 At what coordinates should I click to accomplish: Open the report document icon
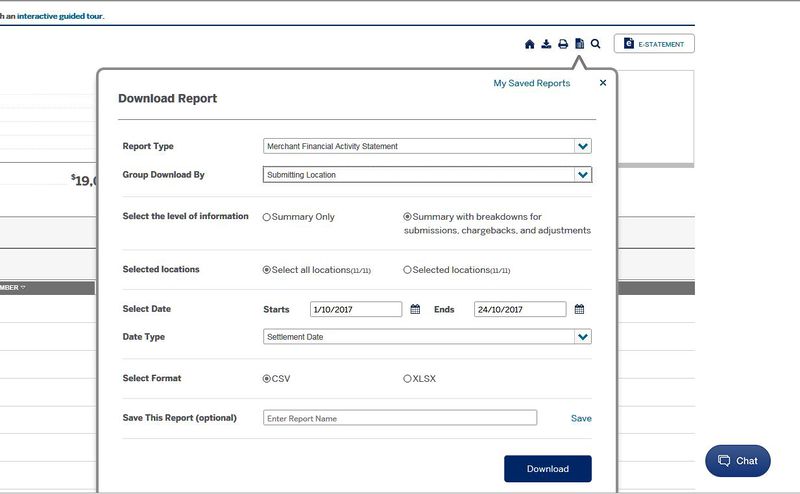(x=580, y=44)
